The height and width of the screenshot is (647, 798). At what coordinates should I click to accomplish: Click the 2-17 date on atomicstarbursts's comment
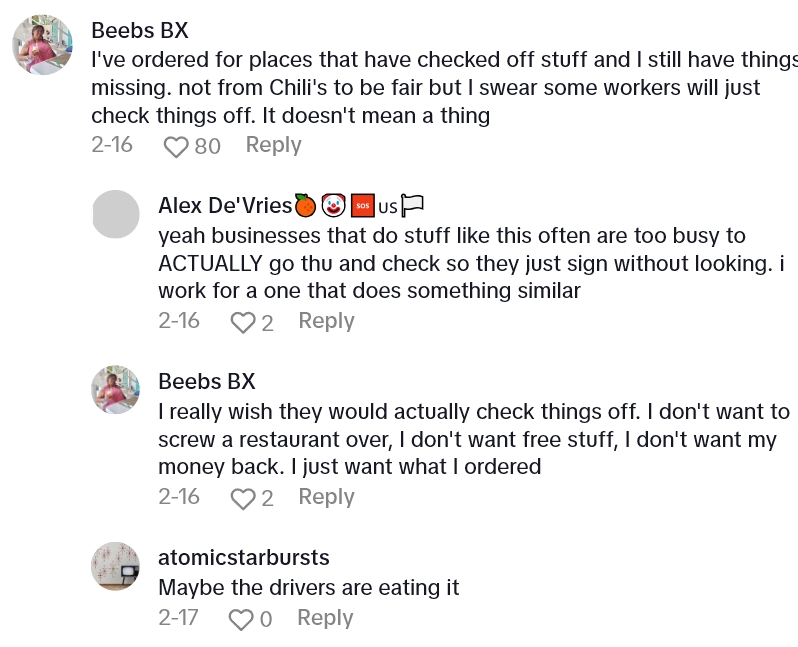(x=179, y=618)
